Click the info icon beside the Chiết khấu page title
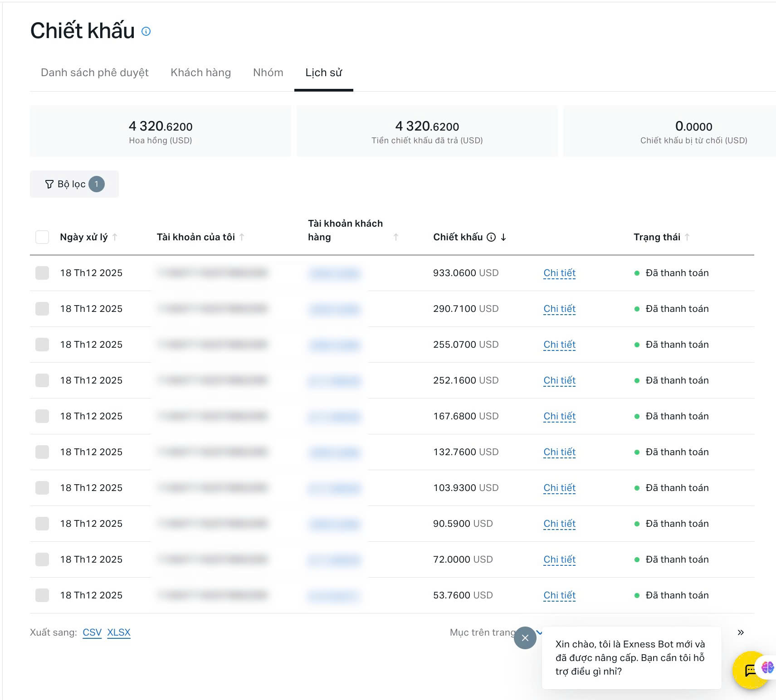 pyautogui.click(x=146, y=32)
